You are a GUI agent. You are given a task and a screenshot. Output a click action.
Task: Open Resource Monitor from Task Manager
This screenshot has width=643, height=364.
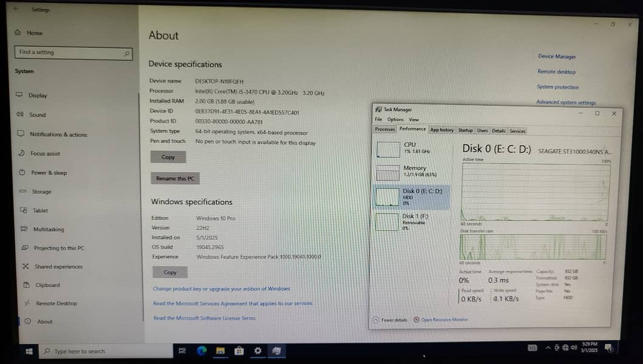click(441, 320)
